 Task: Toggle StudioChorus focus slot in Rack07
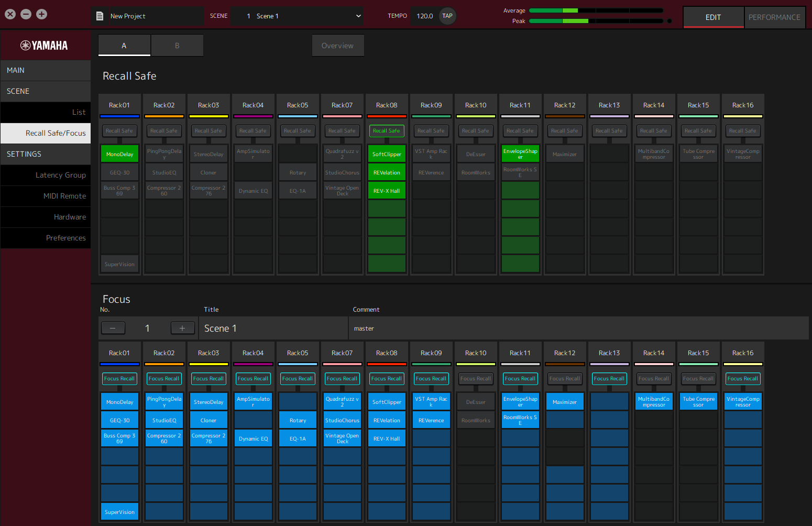pos(342,420)
